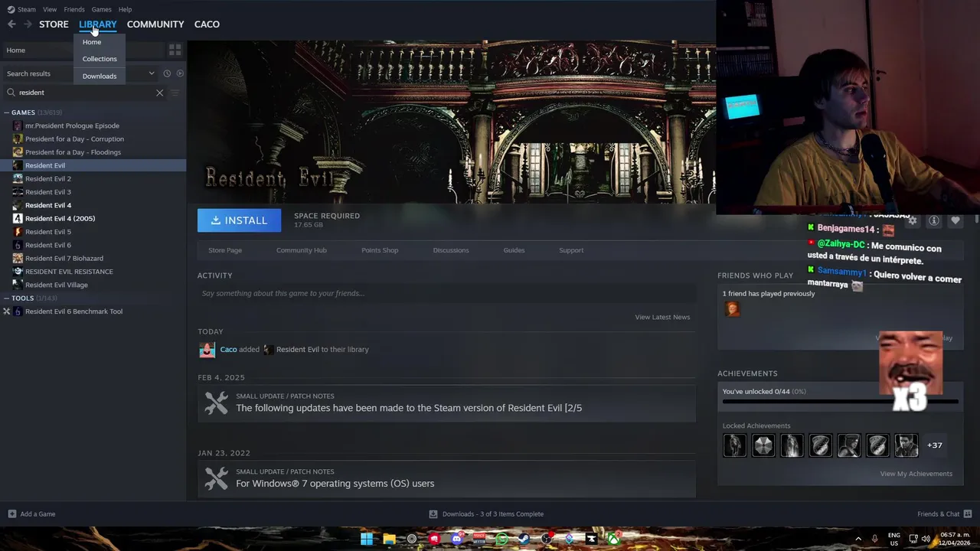View second locked achievement disc icon
The width and height of the screenshot is (980, 551).
[x=763, y=445]
